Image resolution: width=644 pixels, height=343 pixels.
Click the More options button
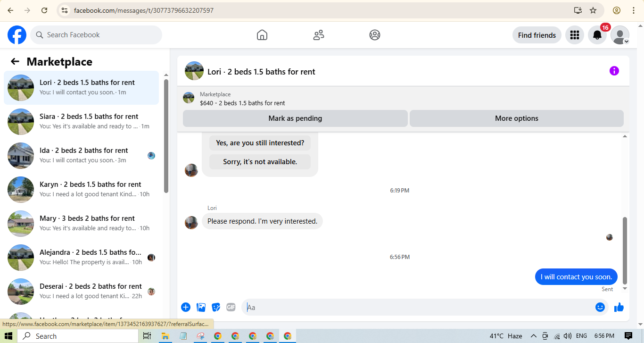pos(517,118)
